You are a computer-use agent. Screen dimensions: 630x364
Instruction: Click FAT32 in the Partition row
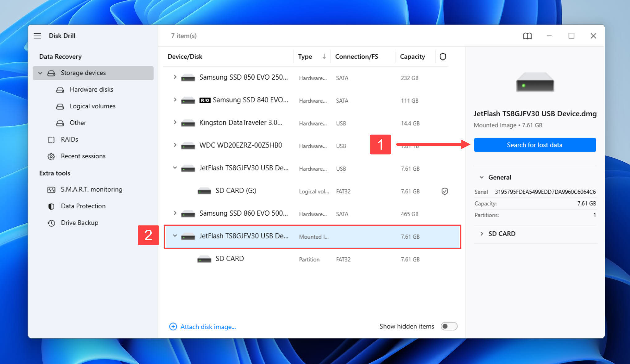point(343,259)
